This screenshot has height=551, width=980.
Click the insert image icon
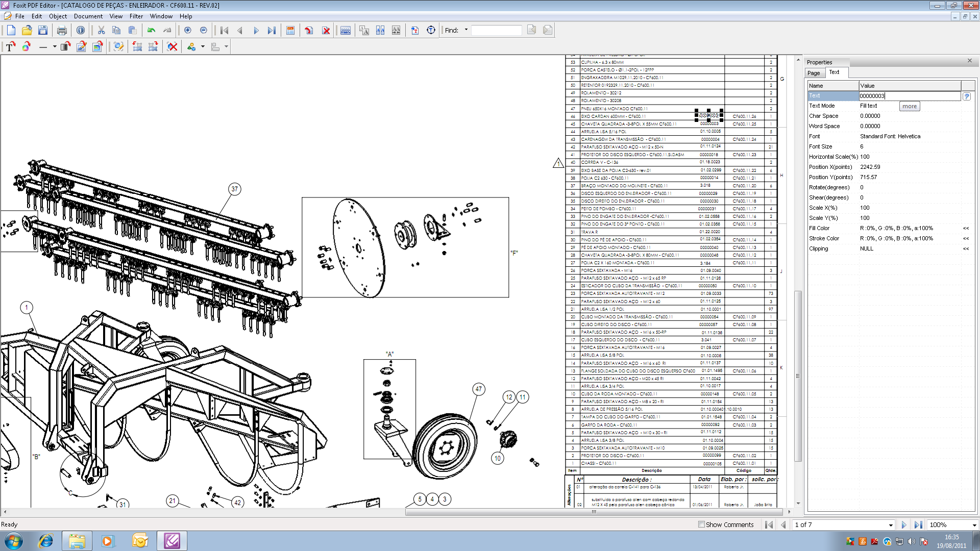[97, 47]
